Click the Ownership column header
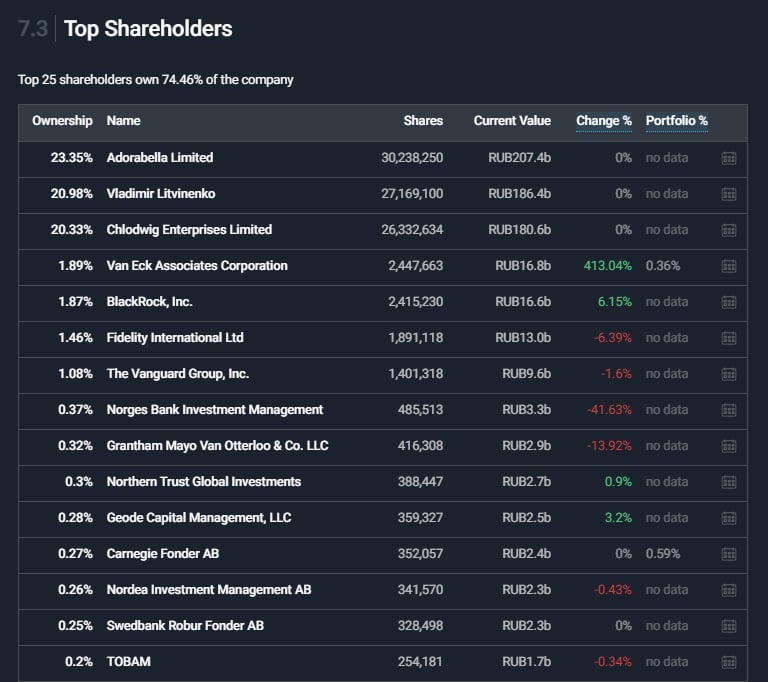The height and width of the screenshot is (682, 768). tap(62, 121)
